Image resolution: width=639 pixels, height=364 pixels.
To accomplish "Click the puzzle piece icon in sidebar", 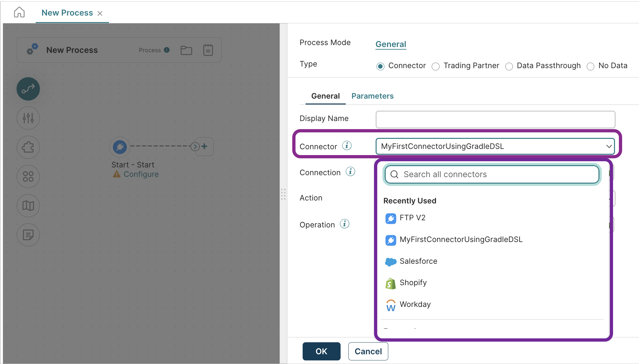I will [x=28, y=147].
